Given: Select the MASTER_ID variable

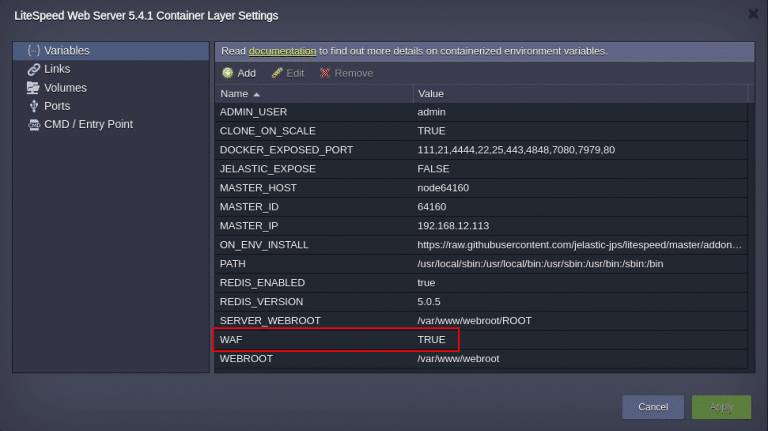Looking at the screenshot, I should point(249,207).
